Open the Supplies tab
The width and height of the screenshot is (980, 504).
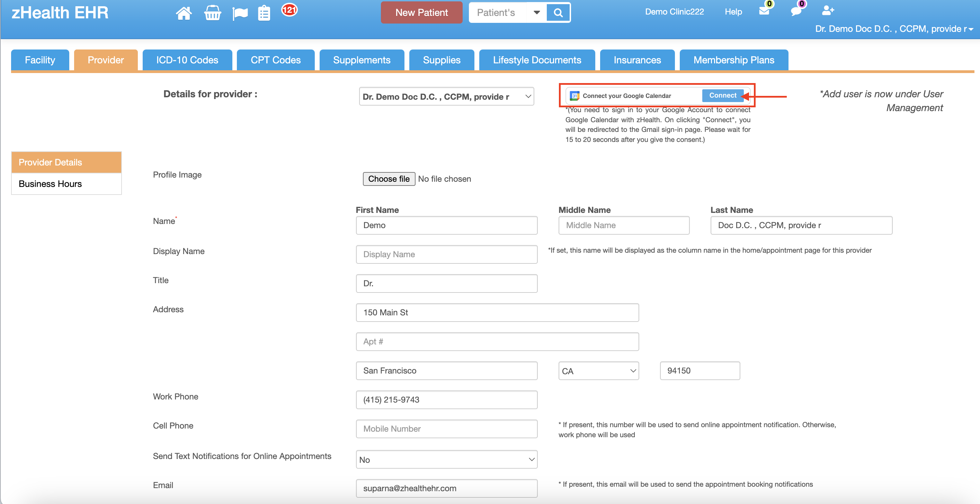pyautogui.click(x=442, y=60)
